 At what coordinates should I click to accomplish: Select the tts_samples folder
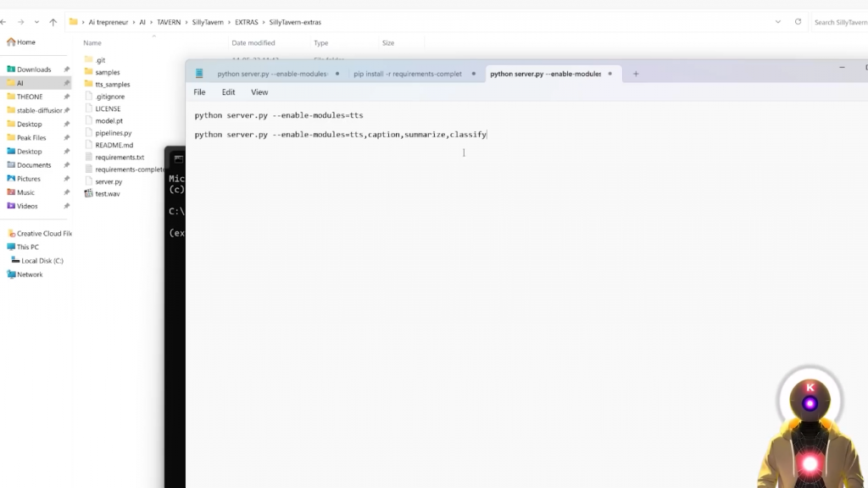point(107,84)
